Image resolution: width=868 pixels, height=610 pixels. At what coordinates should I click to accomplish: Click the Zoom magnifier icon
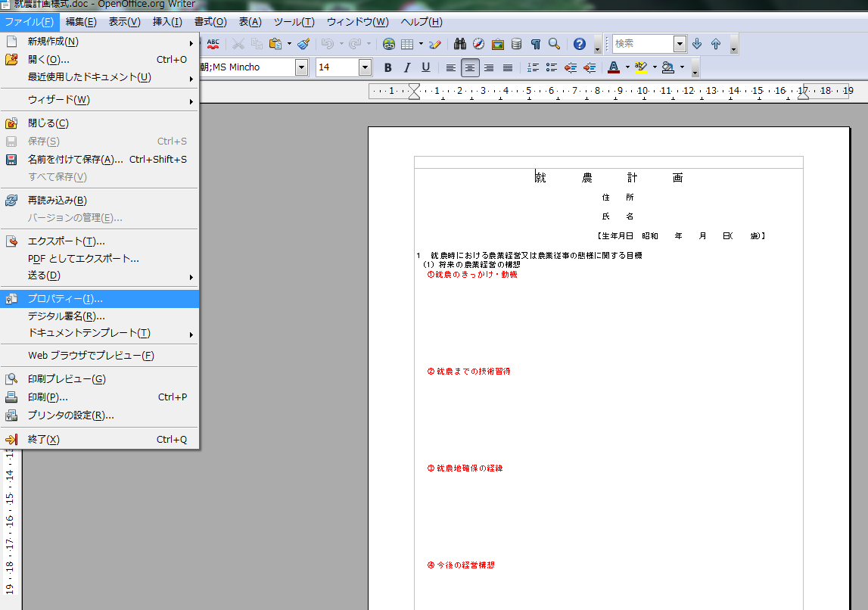pyautogui.click(x=555, y=44)
